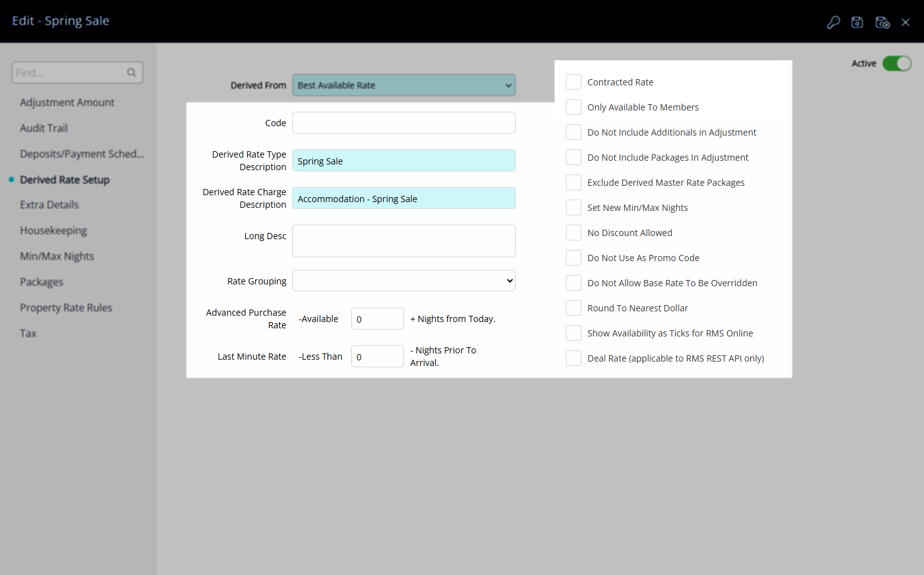The image size is (924, 575).
Task: Enable Set New Min/Max Nights
Action: tap(573, 208)
